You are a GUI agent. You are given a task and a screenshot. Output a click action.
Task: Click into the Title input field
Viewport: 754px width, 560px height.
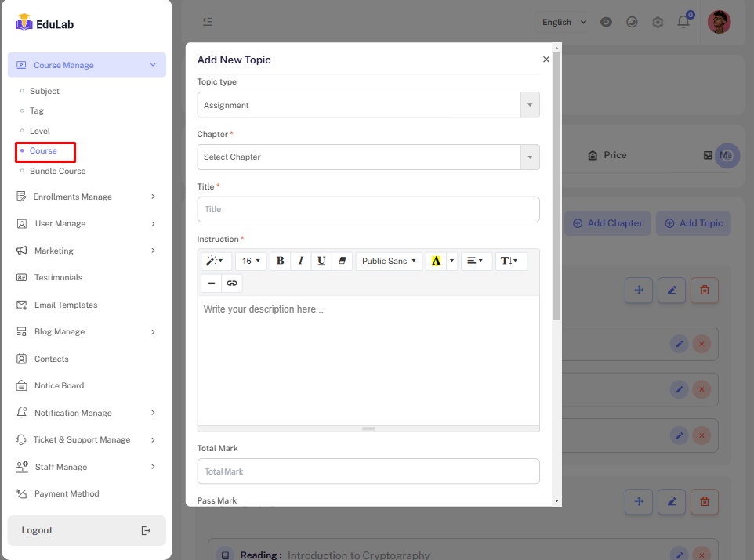(368, 209)
